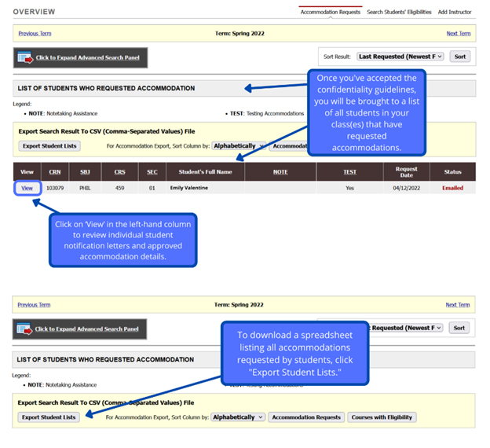Go to Next Term in the upper term bar
The image size is (490, 448).
(459, 34)
